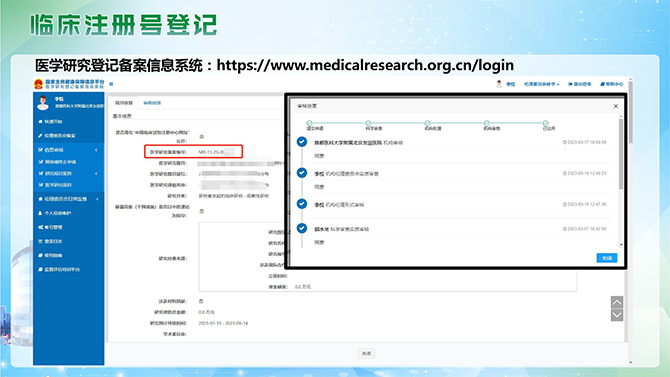The width and height of the screenshot is (670, 377).
Task: Click the dialog scrollbar down arrow
Action: click(621, 245)
